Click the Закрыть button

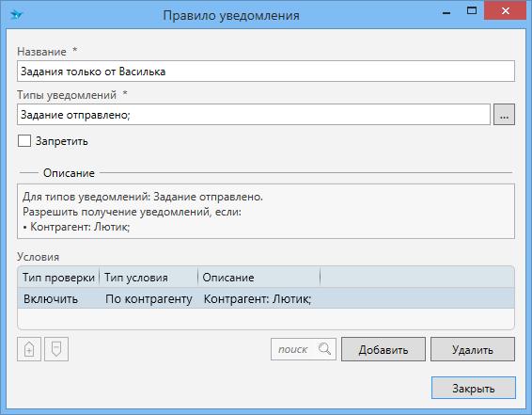pyautogui.click(x=474, y=388)
